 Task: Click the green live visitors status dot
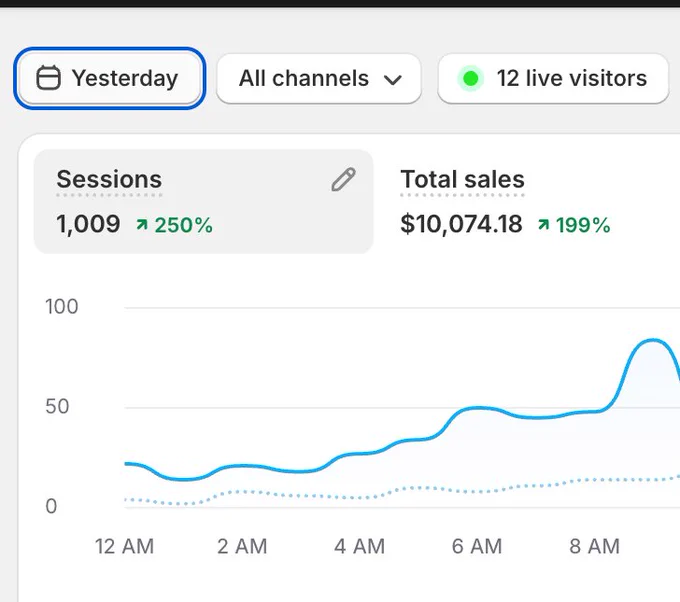[x=471, y=79]
